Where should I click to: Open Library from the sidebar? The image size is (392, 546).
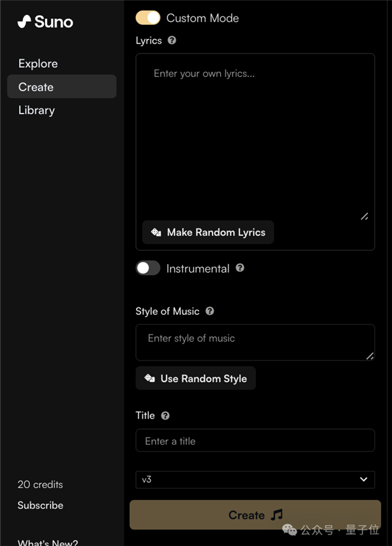(37, 110)
